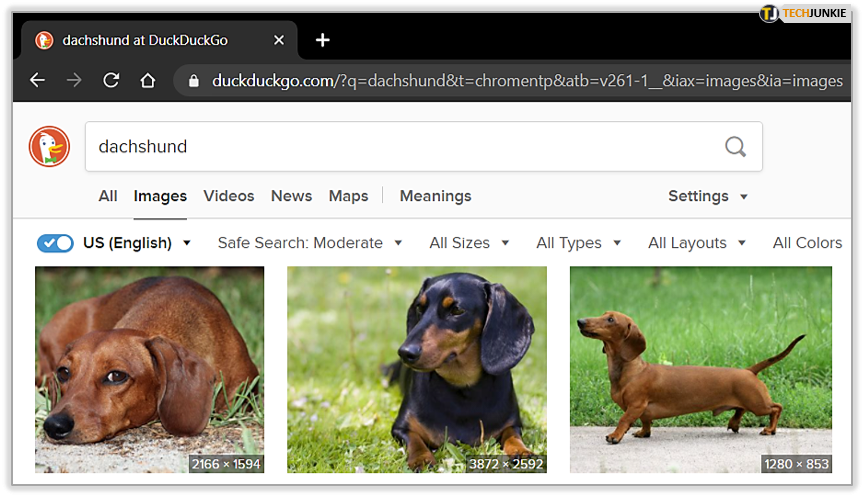Open the All Colors filter dropdown
864x497 pixels.
807,243
